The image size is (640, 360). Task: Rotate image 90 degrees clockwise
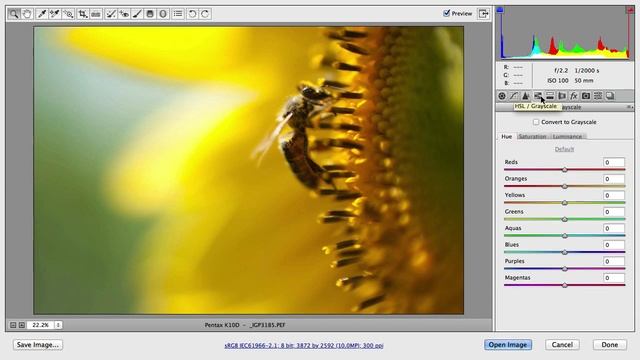[205, 14]
